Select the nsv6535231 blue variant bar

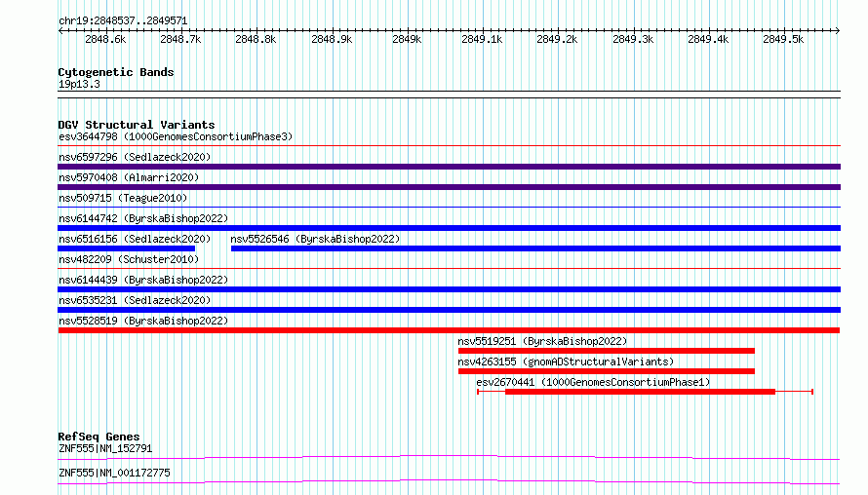[x=449, y=310]
